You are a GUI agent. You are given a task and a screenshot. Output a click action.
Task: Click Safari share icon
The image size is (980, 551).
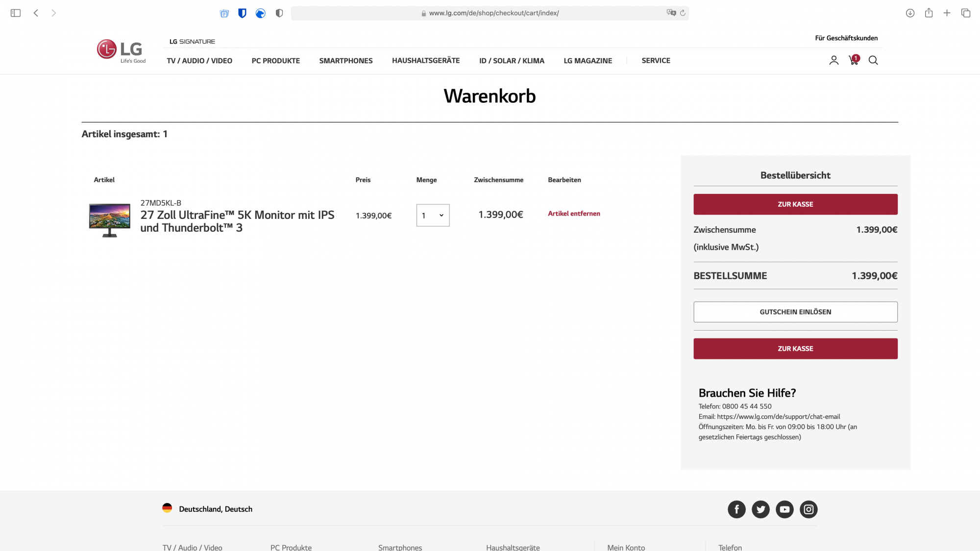(x=929, y=13)
